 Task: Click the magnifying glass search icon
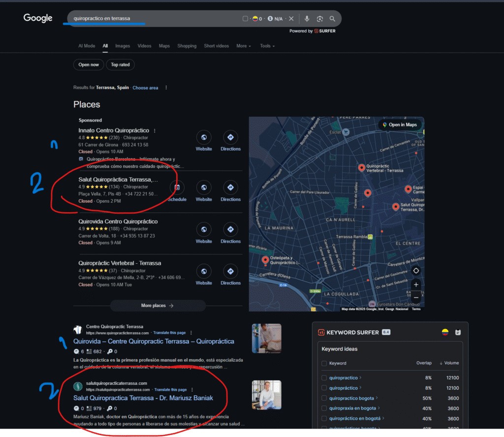click(x=333, y=19)
